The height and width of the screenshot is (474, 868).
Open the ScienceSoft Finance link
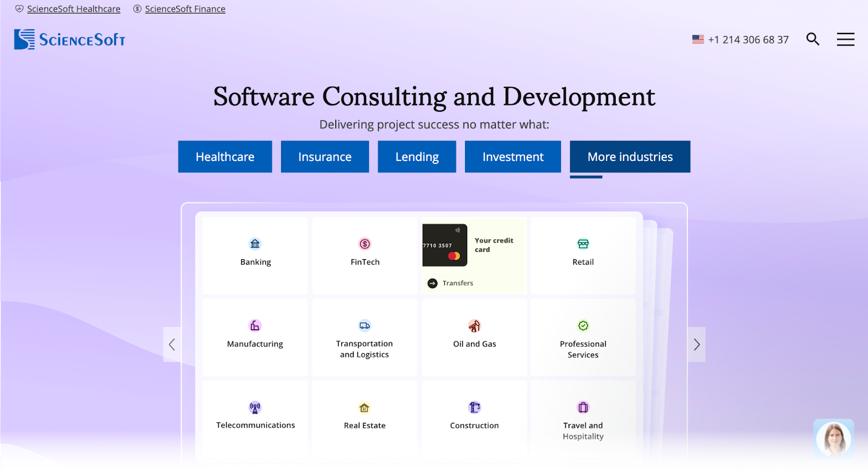coord(185,9)
